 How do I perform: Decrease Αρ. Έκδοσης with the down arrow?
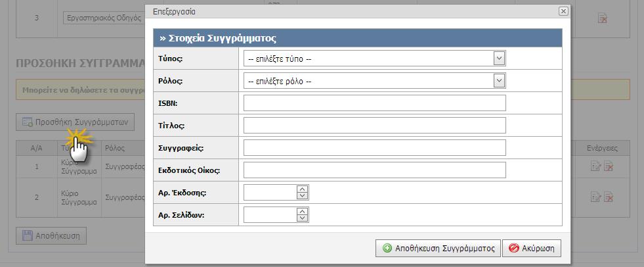pyautogui.click(x=303, y=195)
